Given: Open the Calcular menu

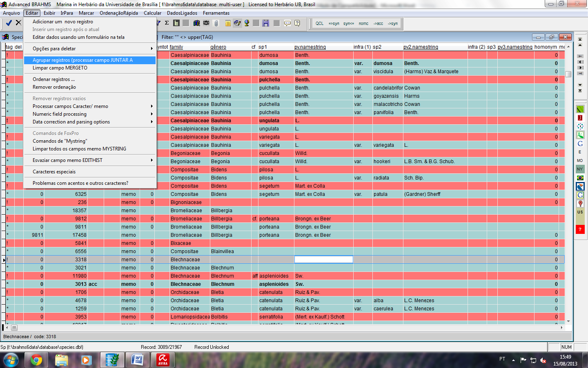Looking at the screenshot, I should pos(152,13).
